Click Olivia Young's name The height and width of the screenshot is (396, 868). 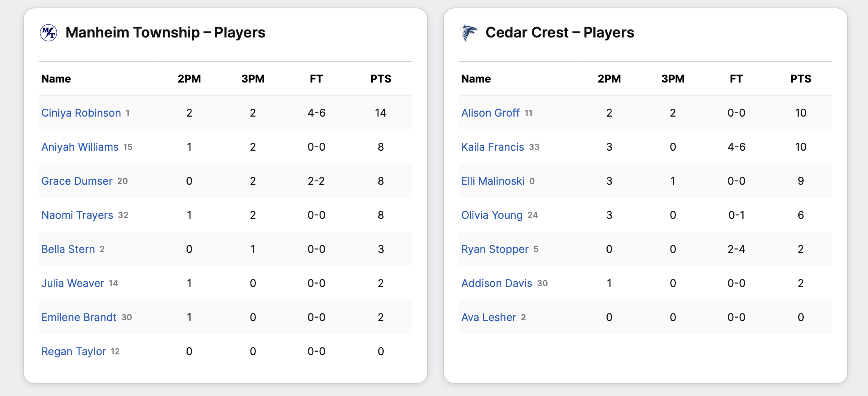[x=492, y=215]
